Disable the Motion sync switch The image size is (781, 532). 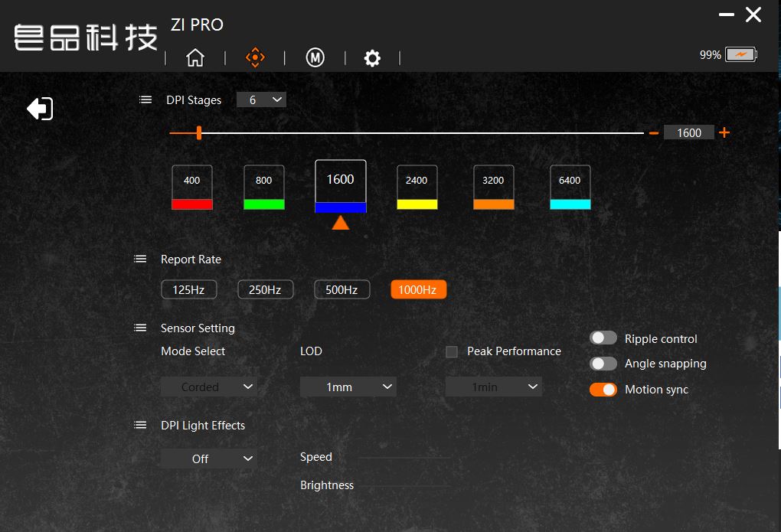[603, 390]
